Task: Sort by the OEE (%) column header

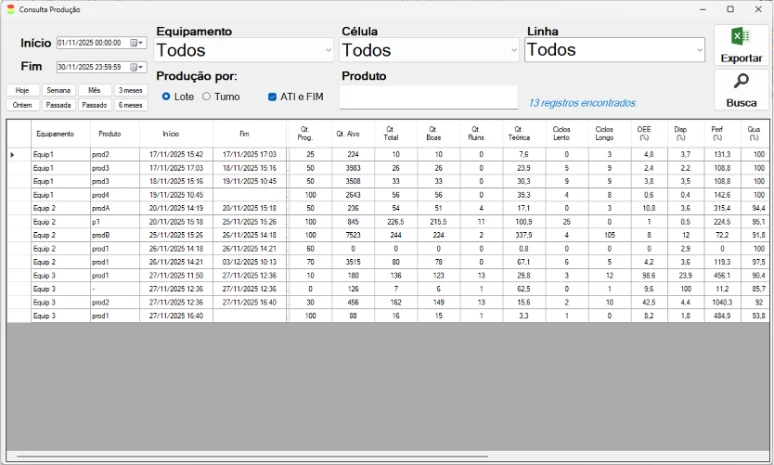Action: 648,133
